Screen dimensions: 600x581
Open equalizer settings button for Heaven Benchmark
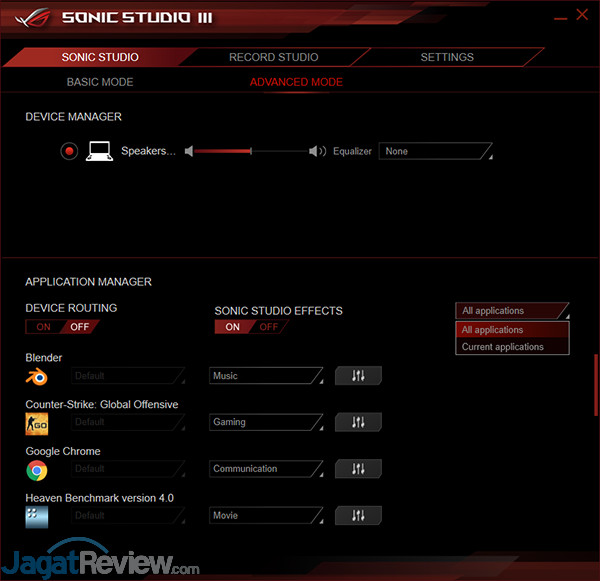(x=358, y=516)
